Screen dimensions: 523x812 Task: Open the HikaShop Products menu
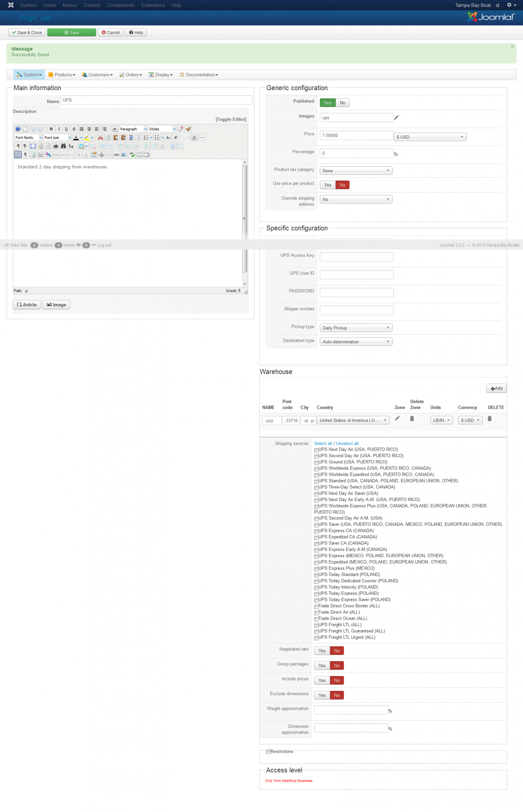62,75
